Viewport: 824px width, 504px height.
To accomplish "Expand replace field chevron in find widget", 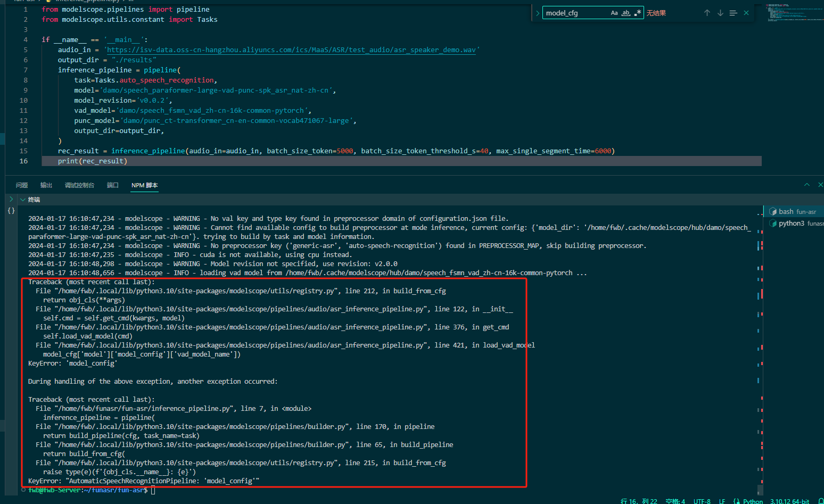I will [538, 13].
